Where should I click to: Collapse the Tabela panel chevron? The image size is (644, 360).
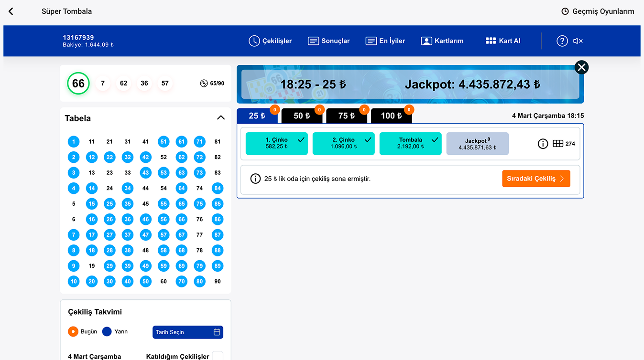(x=220, y=118)
